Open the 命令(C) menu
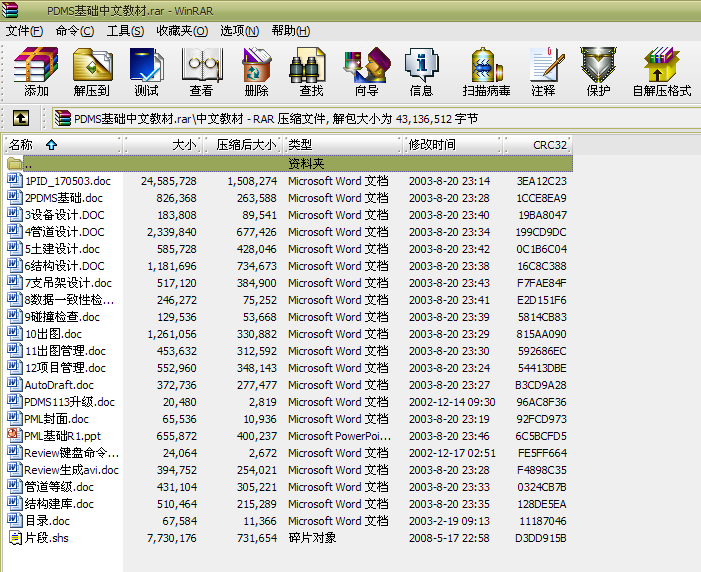 point(75,31)
